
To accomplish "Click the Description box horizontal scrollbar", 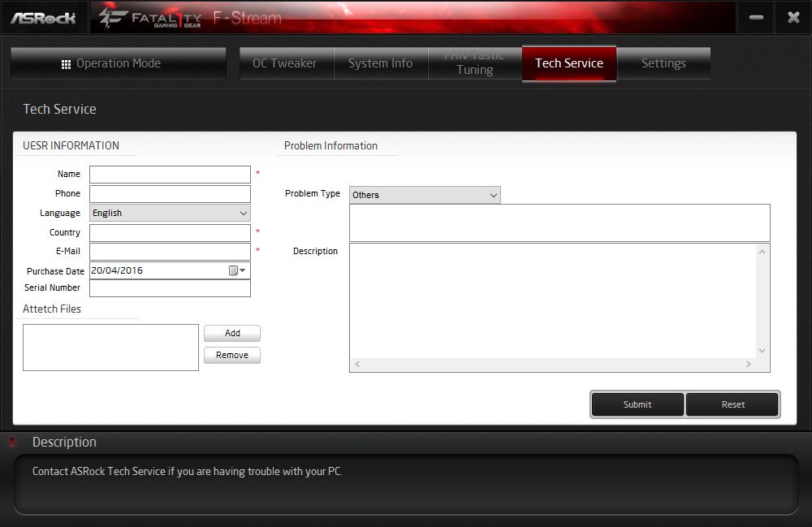I will pos(552,365).
